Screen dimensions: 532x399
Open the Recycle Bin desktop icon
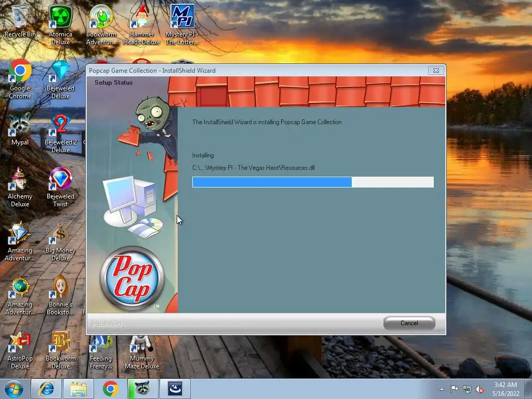(x=20, y=21)
